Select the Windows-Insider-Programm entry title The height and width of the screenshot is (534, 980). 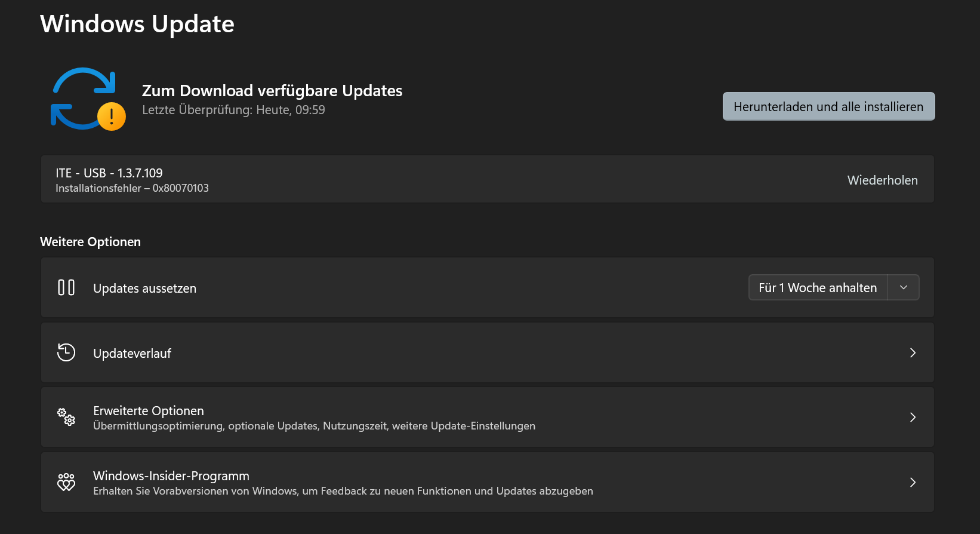point(171,476)
